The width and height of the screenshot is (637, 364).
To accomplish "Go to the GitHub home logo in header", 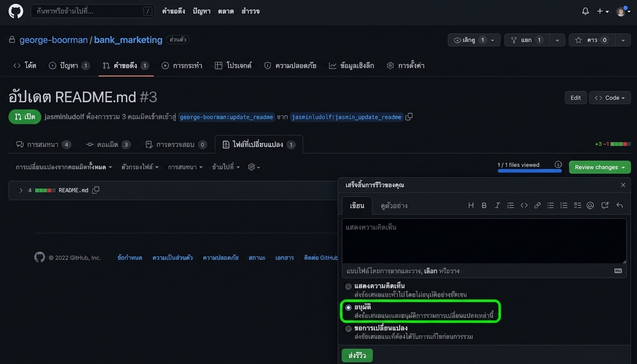I will point(16,11).
